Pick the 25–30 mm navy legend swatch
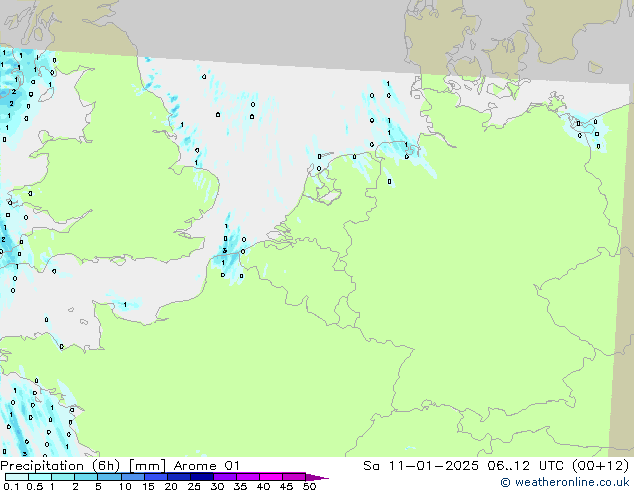Viewport: 634px width, 490px height. tap(201, 477)
